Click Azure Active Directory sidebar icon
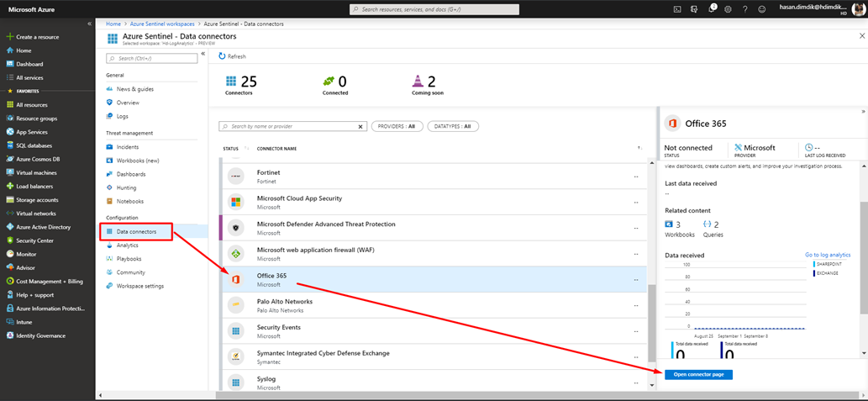868x401 pixels. pos(10,227)
